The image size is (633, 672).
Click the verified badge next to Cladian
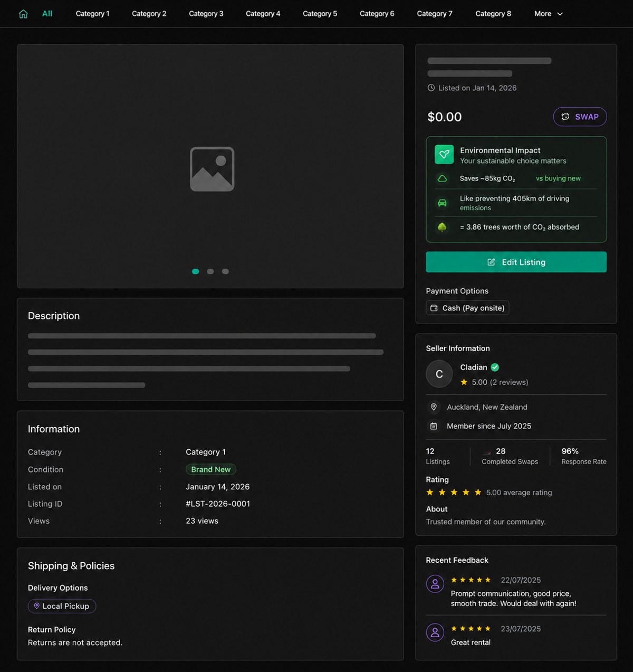pyautogui.click(x=495, y=367)
